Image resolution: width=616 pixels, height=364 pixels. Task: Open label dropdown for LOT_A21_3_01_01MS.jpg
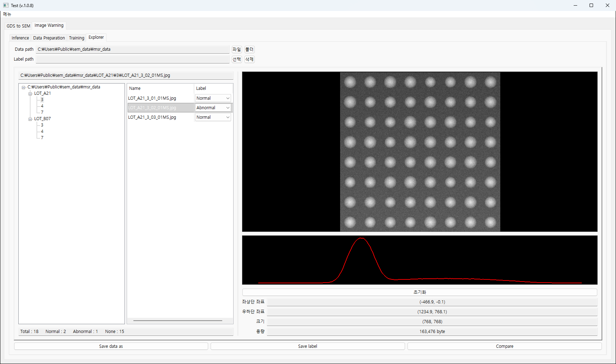coord(213,98)
